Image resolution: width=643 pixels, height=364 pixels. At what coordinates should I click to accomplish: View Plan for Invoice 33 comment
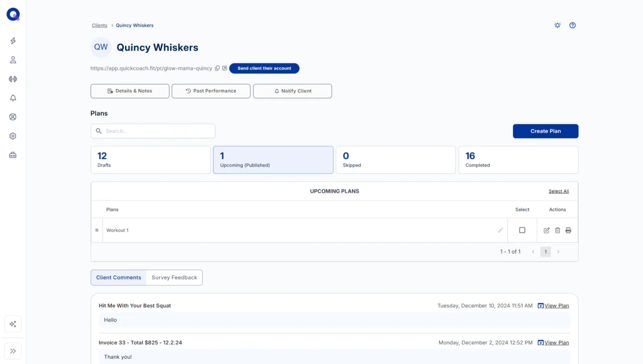553,343
